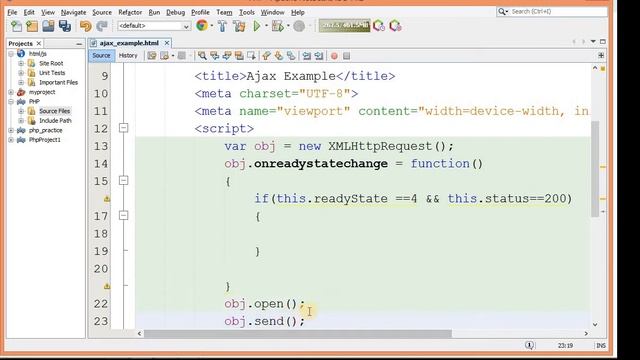Minimize the Projects panel
The height and width of the screenshot is (360, 640).
(79, 44)
